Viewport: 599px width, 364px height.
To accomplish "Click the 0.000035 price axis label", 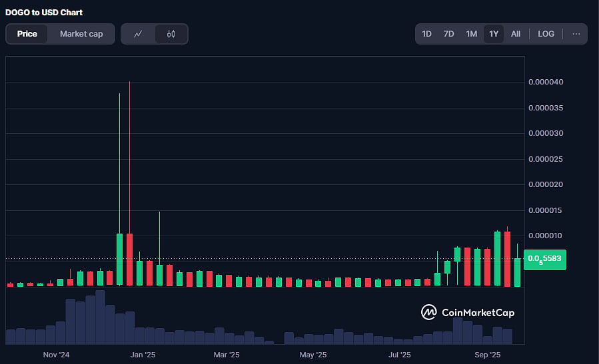I will point(546,108).
